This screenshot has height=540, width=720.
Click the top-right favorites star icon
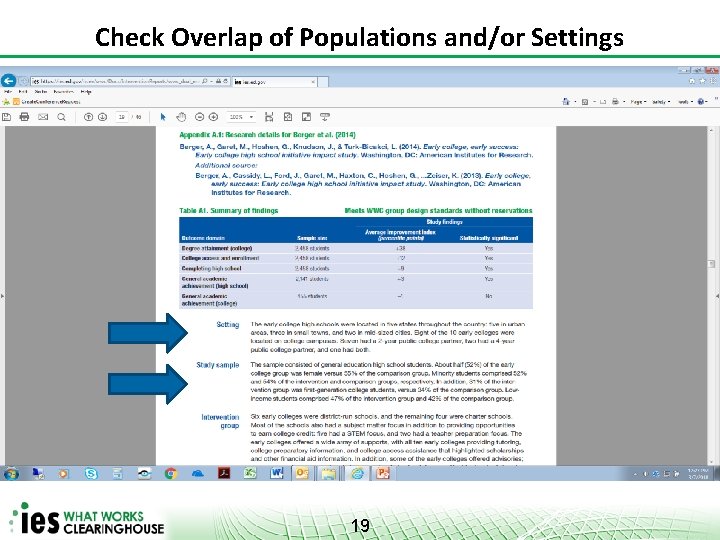point(703,81)
